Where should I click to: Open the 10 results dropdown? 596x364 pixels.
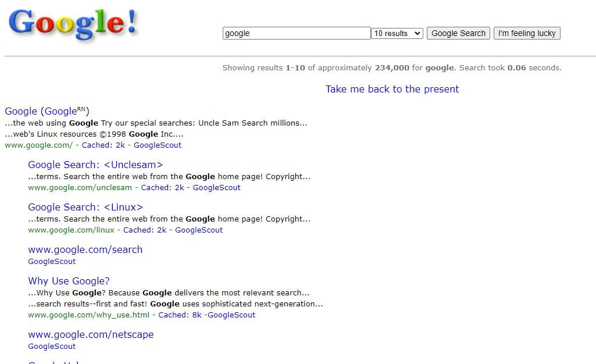coord(397,34)
